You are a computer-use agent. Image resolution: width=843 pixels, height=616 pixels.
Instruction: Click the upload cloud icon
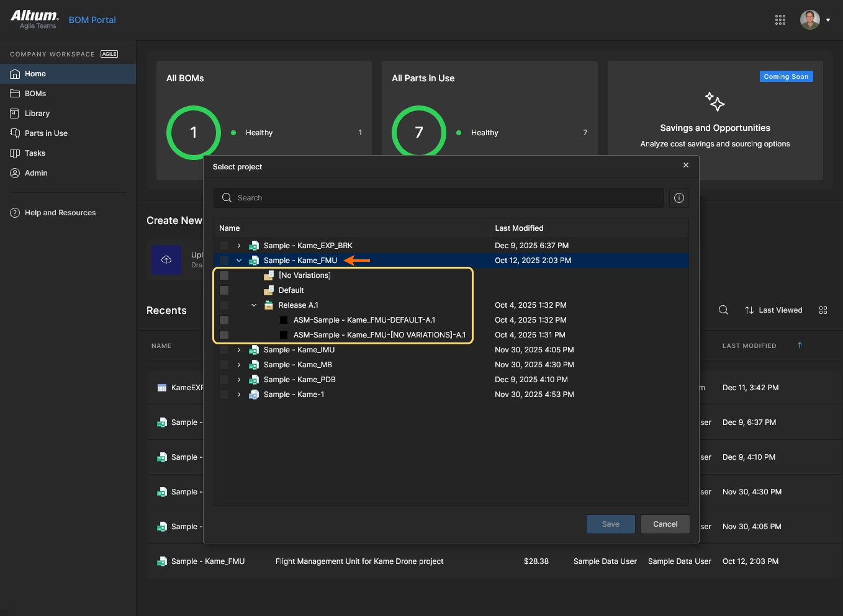click(166, 260)
